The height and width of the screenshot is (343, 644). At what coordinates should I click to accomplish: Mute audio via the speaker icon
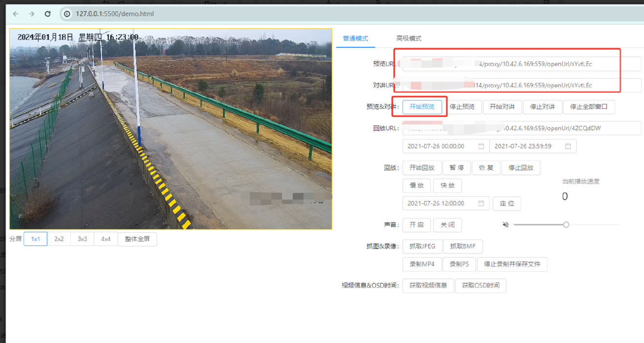[505, 224]
